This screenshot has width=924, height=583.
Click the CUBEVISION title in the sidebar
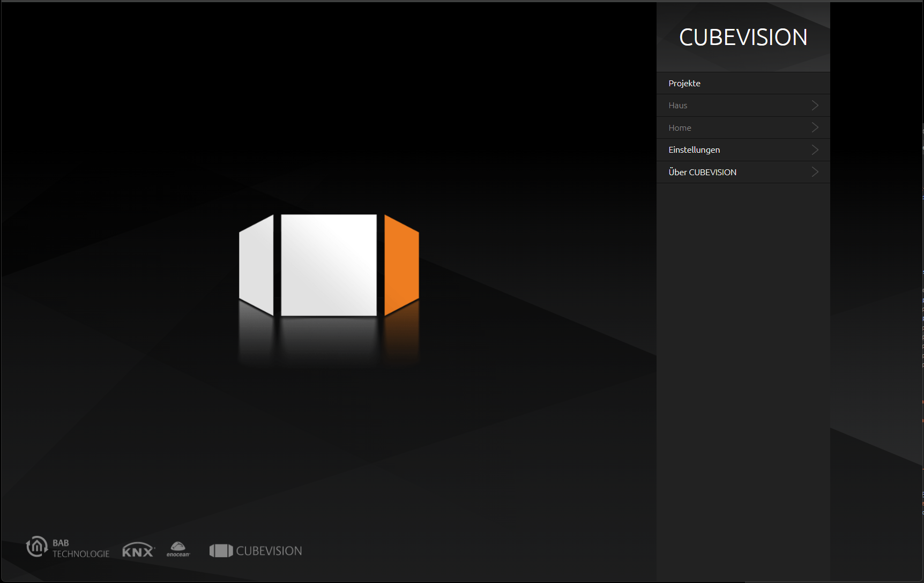[x=743, y=38]
